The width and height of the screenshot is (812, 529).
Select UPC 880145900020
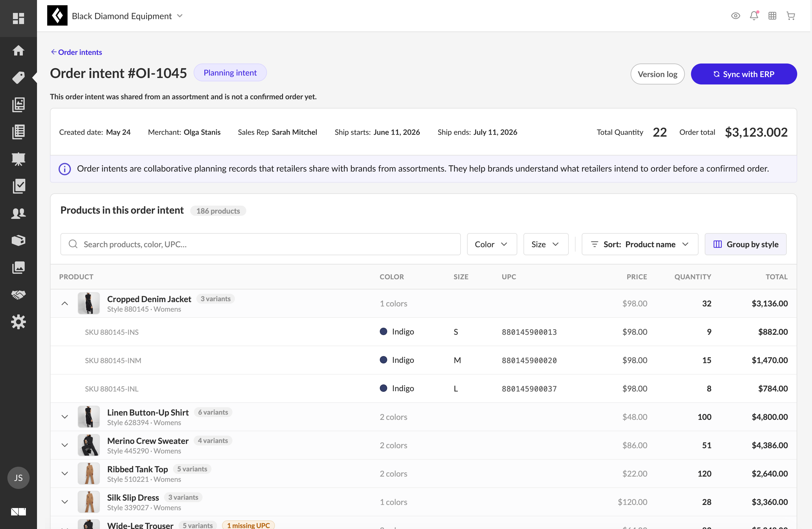pos(529,360)
